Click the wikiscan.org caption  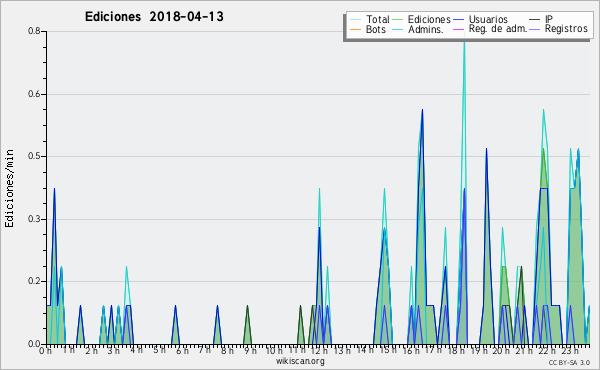click(300, 361)
